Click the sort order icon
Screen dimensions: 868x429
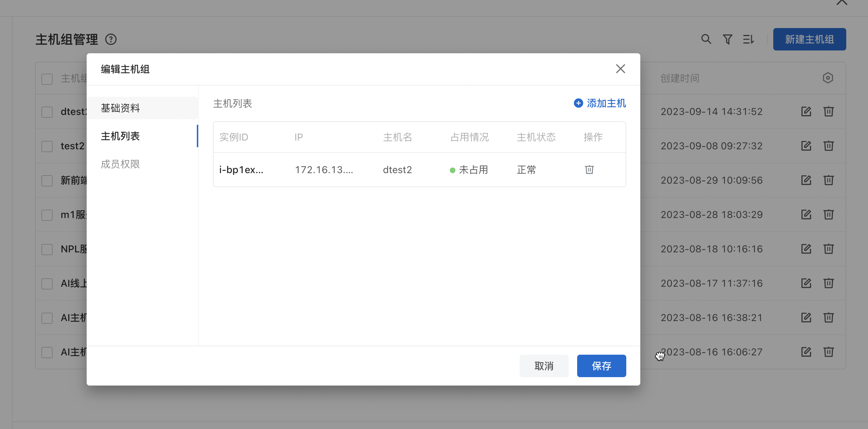coord(748,39)
